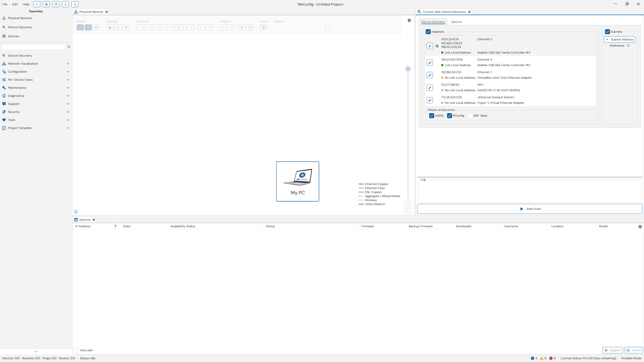Uncheck the Adapters checkbox
This screenshot has width=644, height=362.
428,32
